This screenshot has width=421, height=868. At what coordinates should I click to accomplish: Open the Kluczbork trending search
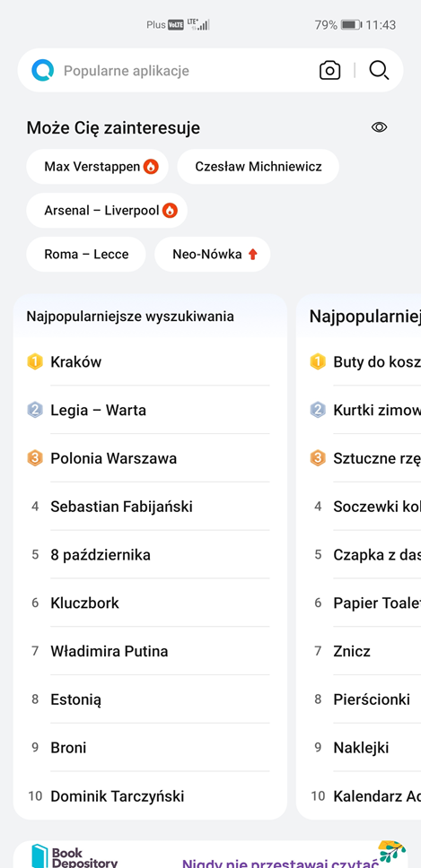click(x=150, y=603)
